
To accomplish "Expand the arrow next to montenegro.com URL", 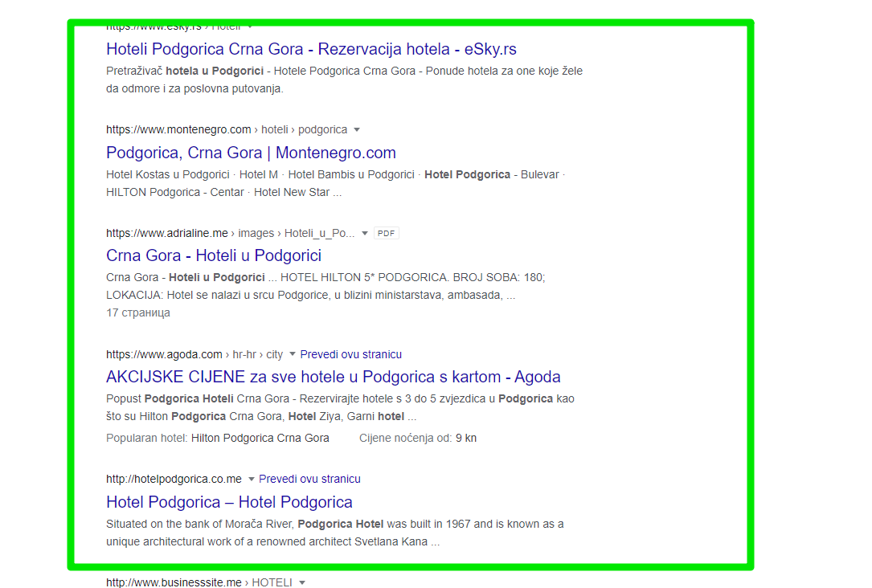I will pos(357,129).
